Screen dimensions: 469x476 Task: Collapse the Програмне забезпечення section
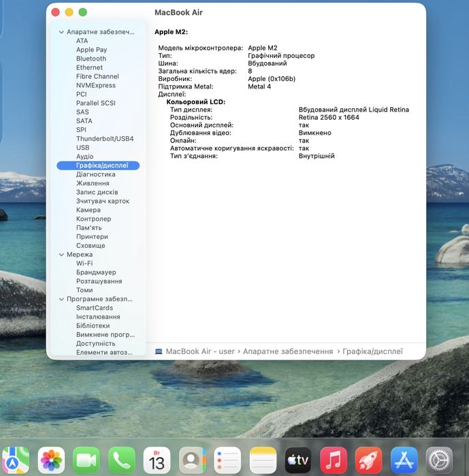[61, 299]
